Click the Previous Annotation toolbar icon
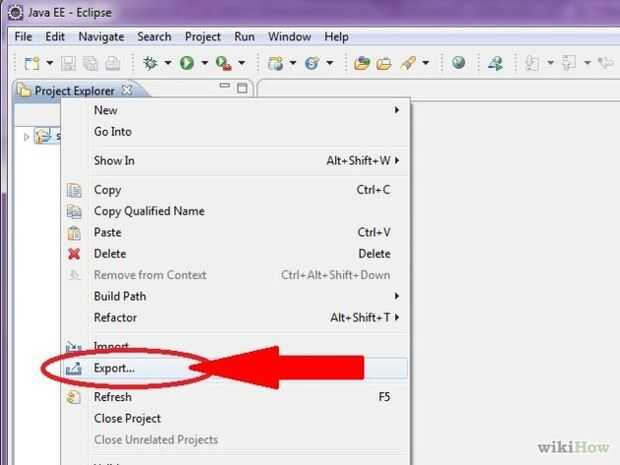Screen dimensions: 620x465 click(x=569, y=63)
